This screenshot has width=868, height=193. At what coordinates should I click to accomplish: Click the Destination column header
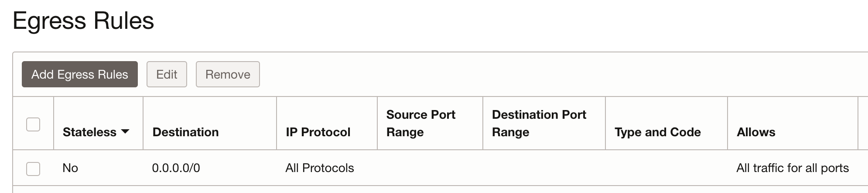(x=185, y=132)
